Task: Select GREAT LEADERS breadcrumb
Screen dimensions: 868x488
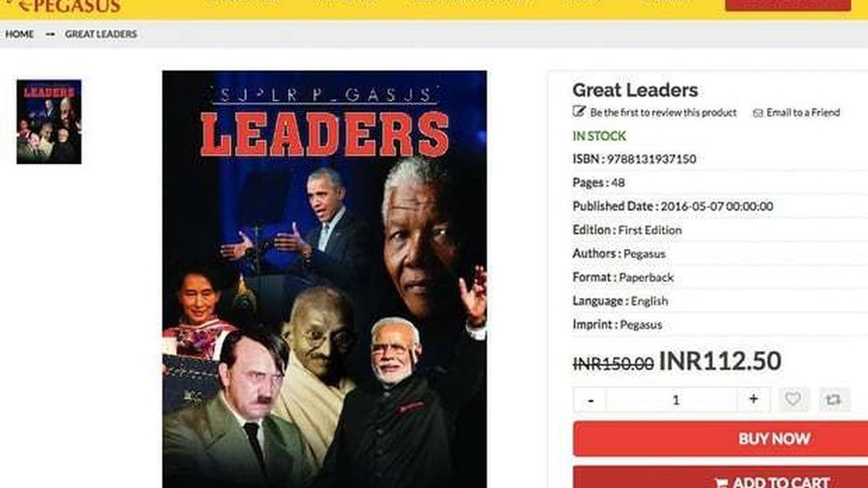Action: click(x=101, y=34)
